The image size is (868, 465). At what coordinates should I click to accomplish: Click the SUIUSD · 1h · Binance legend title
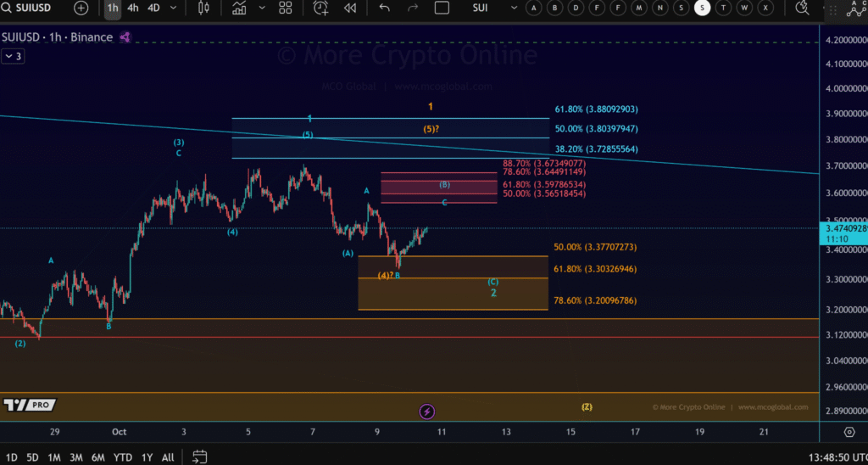click(57, 37)
